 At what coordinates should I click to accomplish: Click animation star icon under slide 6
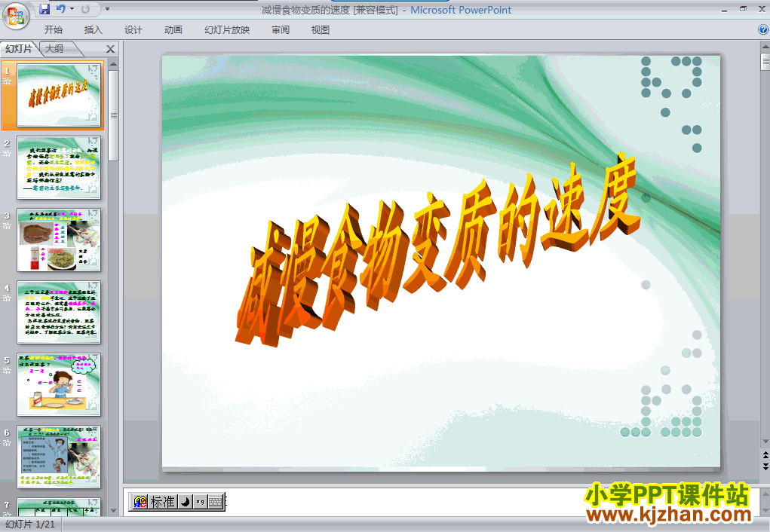(7, 443)
